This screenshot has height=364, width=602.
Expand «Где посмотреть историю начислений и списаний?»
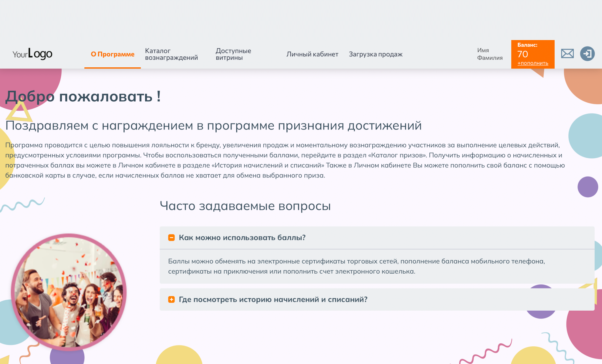pos(273,300)
